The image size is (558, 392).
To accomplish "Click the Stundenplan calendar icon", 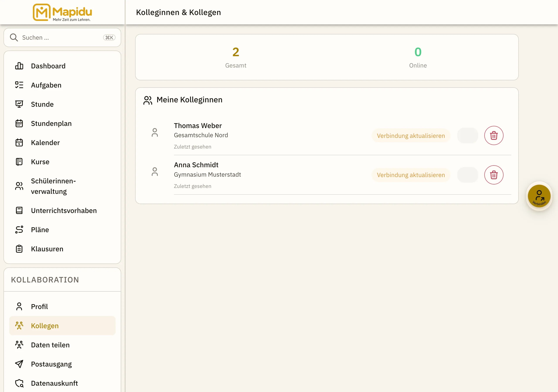I will [19, 123].
